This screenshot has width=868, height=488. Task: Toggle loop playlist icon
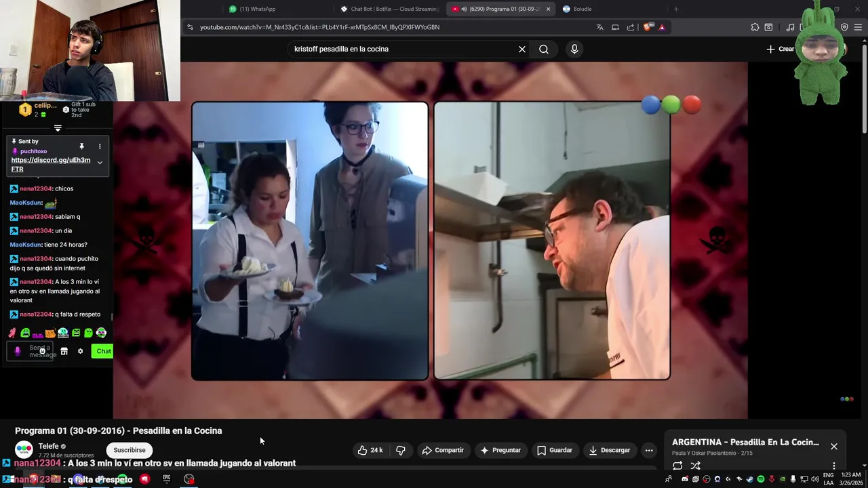coord(677,466)
